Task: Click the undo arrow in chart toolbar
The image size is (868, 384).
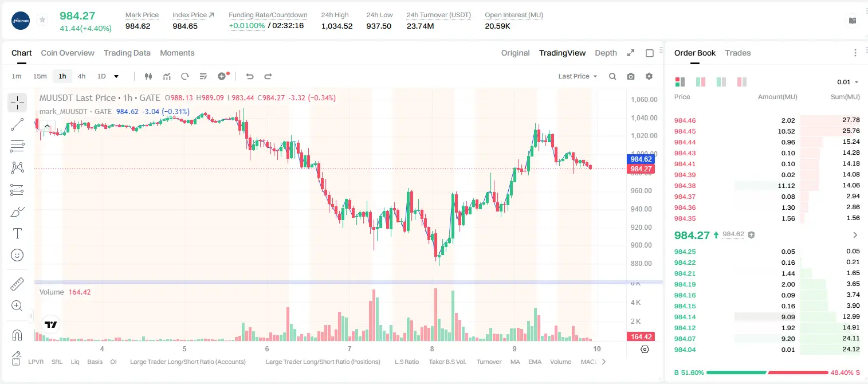Action: click(x=249, y=76)
